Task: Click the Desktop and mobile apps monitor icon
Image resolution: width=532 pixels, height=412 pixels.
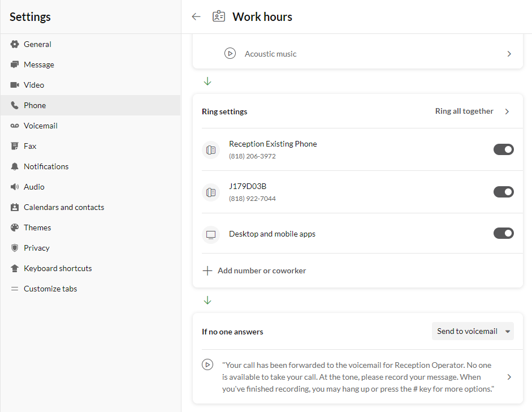Action: click(211, 235)
